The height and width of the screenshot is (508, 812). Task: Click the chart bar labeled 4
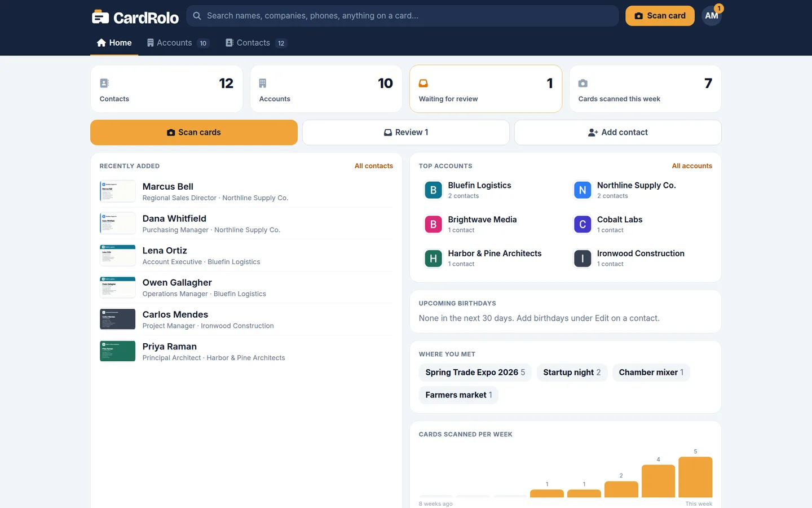(x=658, y=481)
